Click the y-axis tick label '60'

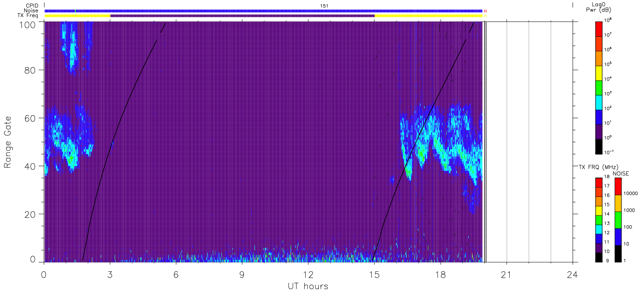pos(30,118)
